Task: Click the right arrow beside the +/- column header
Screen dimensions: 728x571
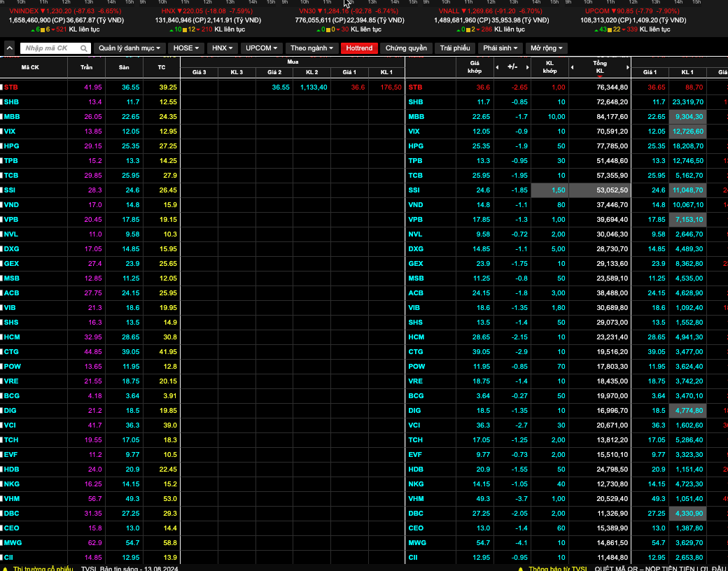Action: (x=527, y=67)
